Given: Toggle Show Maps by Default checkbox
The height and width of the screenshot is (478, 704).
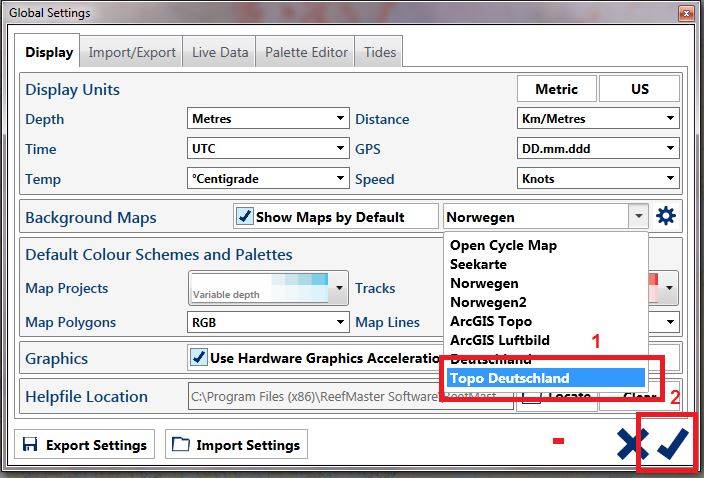Looking at the screenshot, I should (244, 217).
